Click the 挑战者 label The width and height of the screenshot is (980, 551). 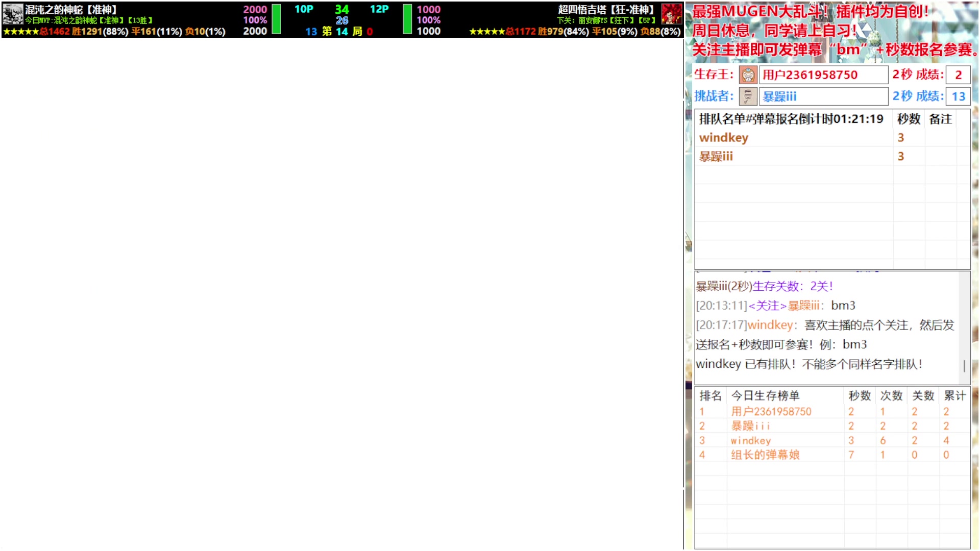714,96
